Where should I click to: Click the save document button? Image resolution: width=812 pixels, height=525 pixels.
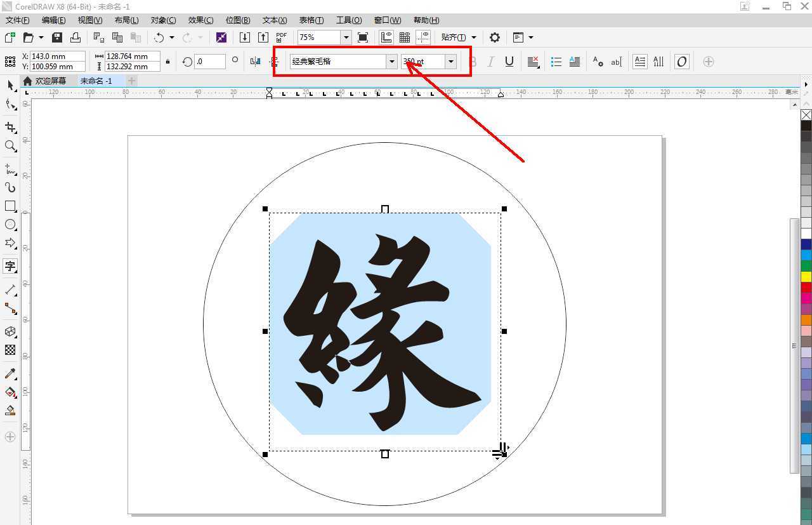[56, 37]
